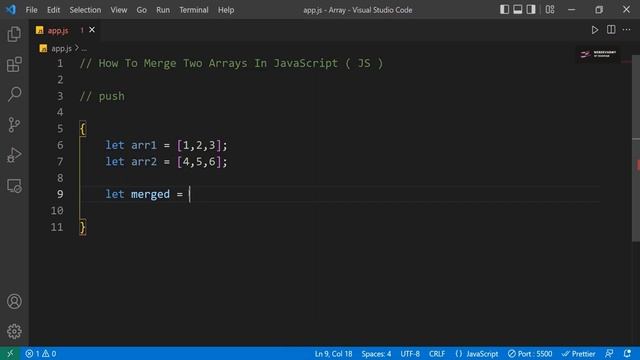Open the Help menu
640x360 pixels.
[226, 10]
